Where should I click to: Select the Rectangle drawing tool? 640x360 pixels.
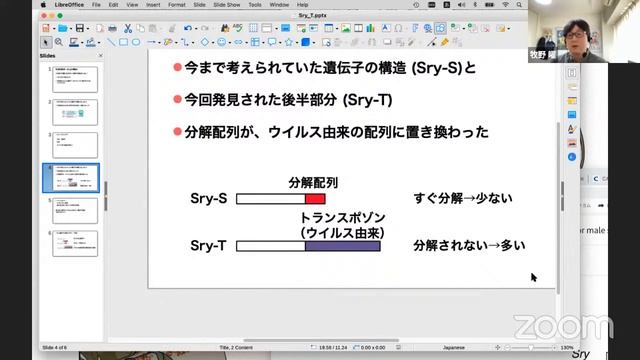click(x=123, y=42)
